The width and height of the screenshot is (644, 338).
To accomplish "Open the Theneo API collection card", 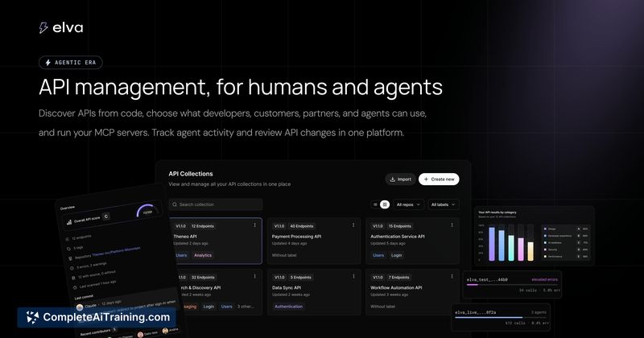I will coord(216,241).
